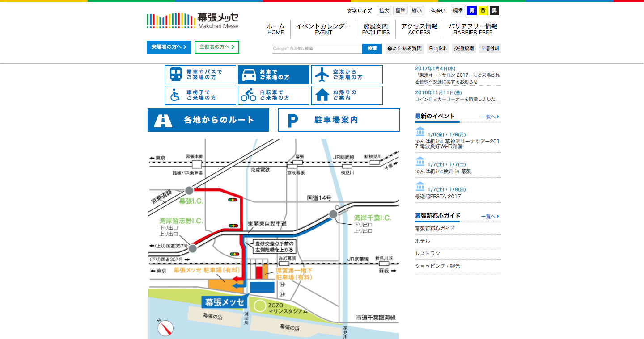Expand 主催者の方へ organizer section

point(216,47)
